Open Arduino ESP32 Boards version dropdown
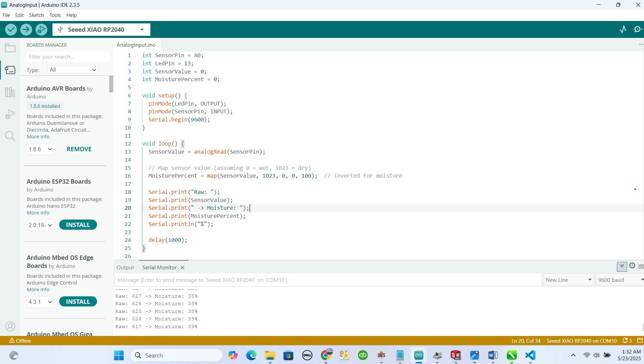 coord(40,225)
